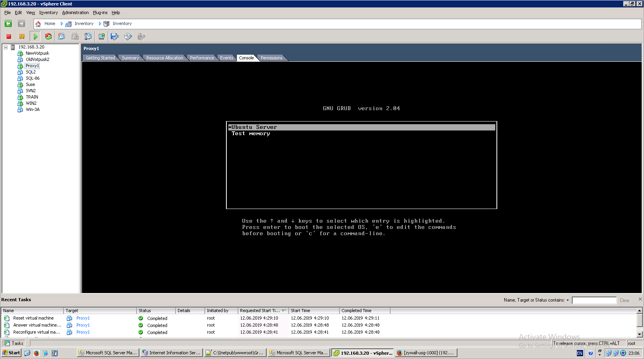Open the Snapshot Manager icon
Viewport: 644px width, 359px height.
88,36
